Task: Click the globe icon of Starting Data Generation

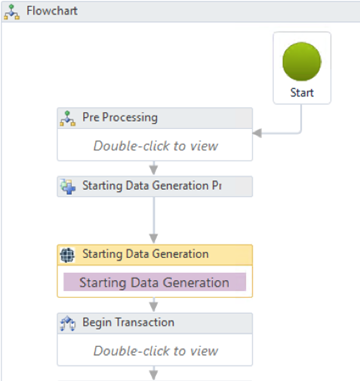Action: pyautogui.click(x=67, y=255)
